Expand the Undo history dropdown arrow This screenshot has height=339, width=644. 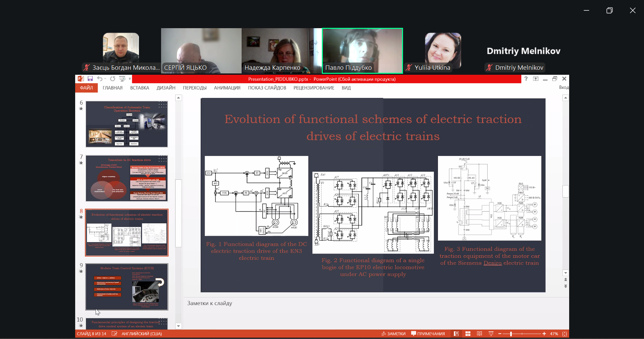105,79
